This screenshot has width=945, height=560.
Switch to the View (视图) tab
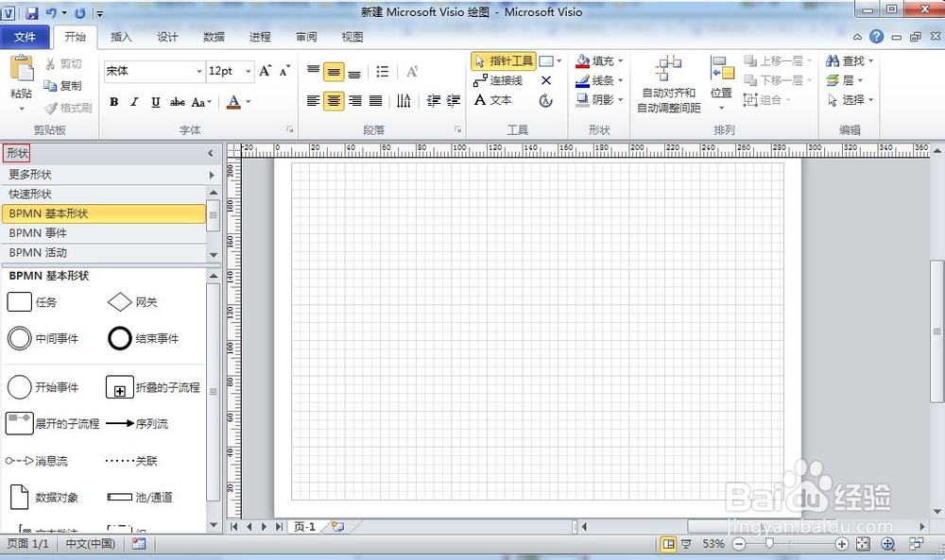(x=352, y=37)
